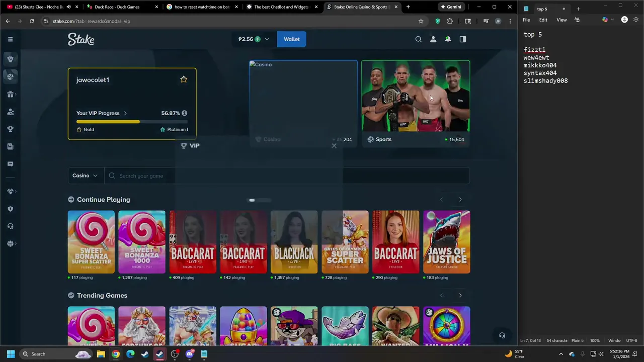Viewport: 644px width, 362px height.
Task: Click the Windows Start button
Action: [x=11, y=354]
